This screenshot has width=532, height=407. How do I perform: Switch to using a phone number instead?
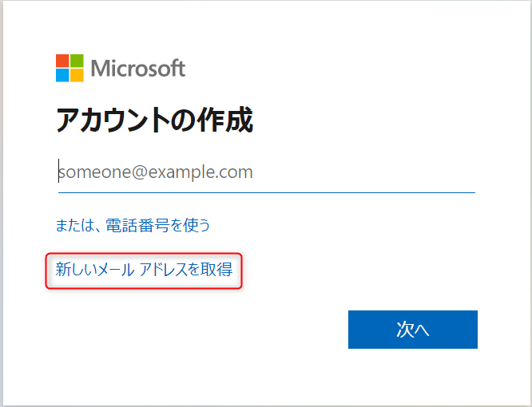(x=133, y=225)
